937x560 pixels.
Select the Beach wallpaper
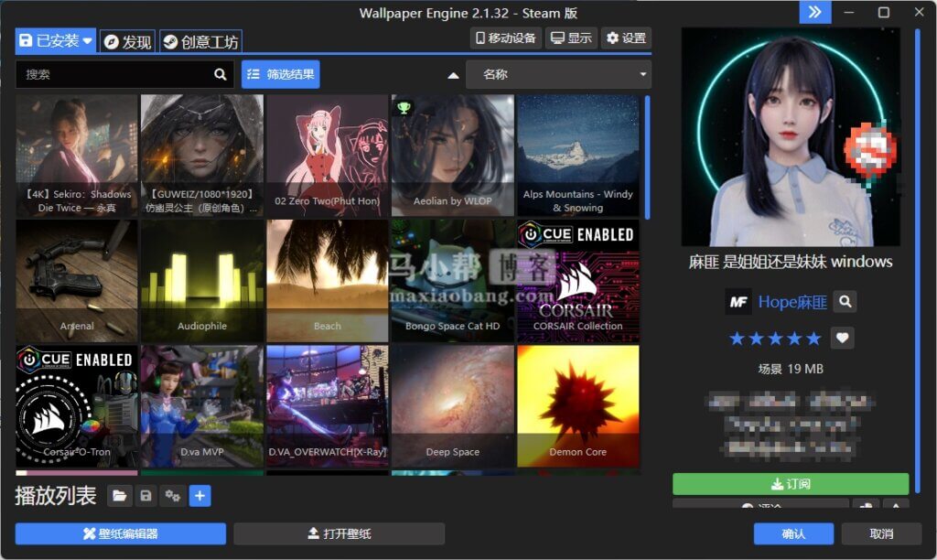click(328, 281)
